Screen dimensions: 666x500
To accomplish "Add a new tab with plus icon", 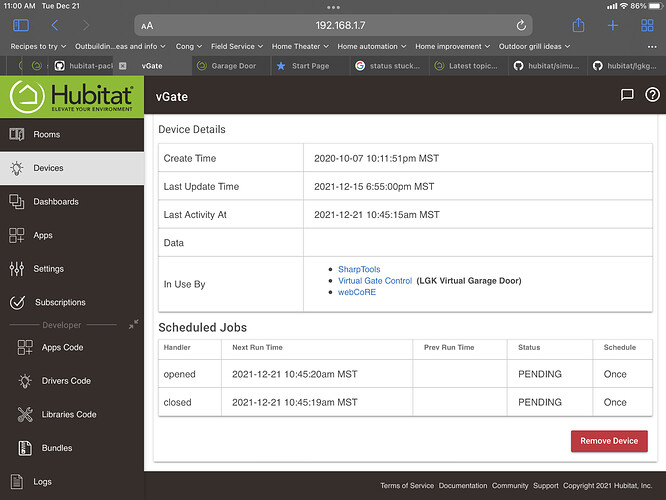I will (612, 25).
